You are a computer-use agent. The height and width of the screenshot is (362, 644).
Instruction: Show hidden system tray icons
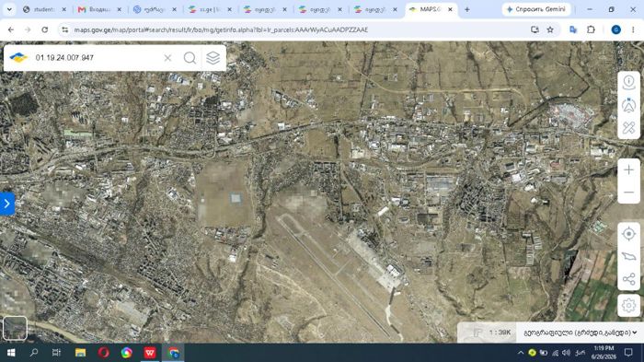[x=521, y=353]
